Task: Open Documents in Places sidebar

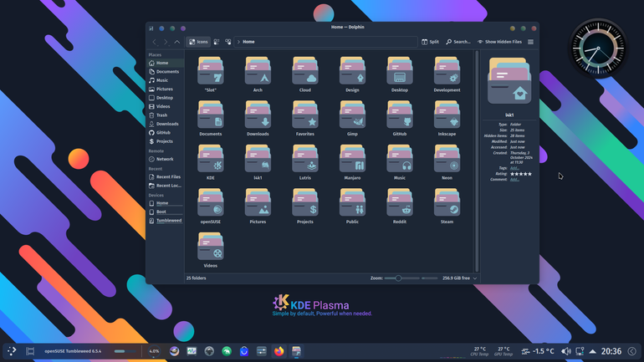Action: [166, 71]
